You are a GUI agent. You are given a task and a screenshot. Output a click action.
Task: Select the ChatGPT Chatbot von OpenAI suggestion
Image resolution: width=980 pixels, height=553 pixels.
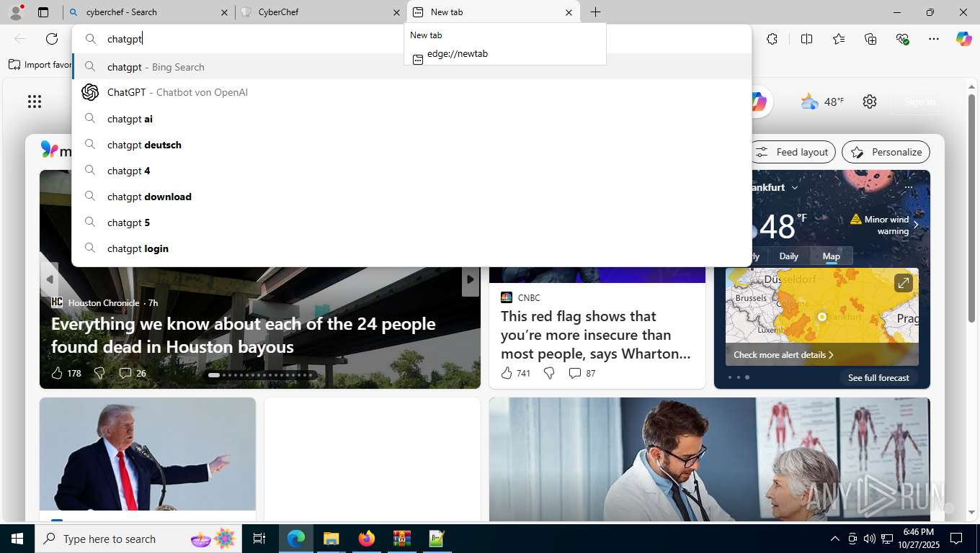(411, 92)
